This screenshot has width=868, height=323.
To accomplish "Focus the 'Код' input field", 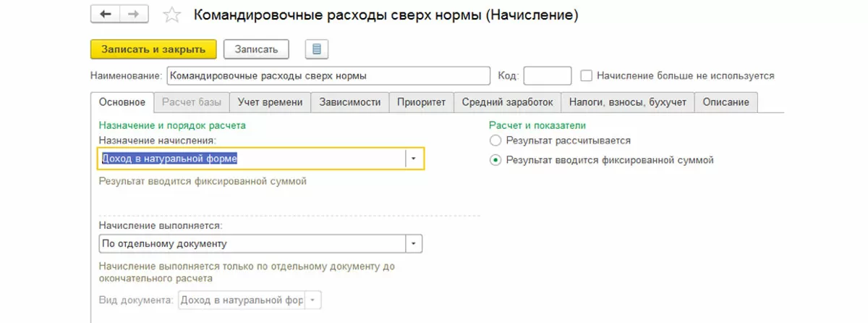I will click(x=547, y=75).
